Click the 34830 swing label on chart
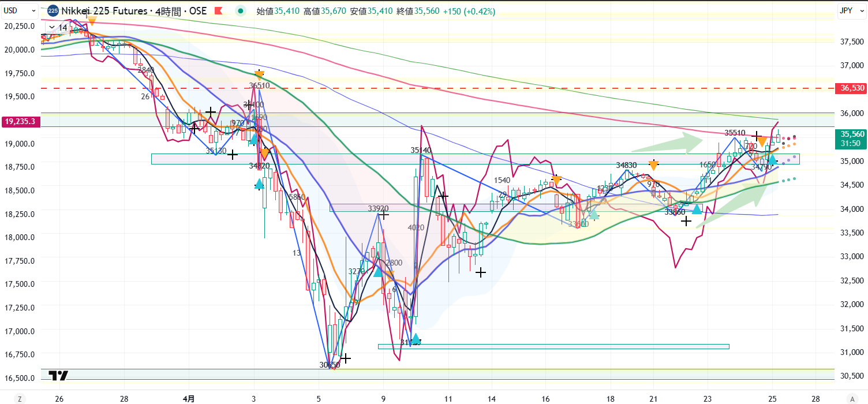The width and height of the screenshot is (868, 404). pyautogui.click(x=626, y=165)
